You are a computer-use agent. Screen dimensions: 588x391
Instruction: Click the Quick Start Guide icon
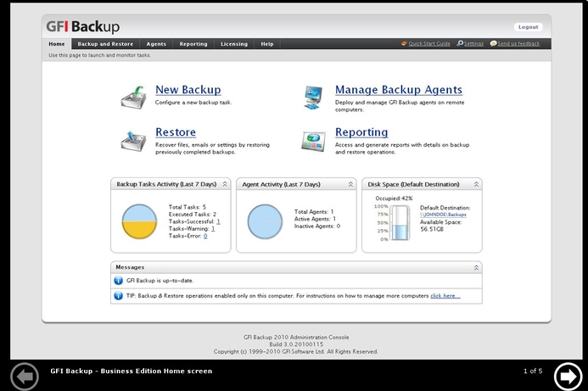tap(404, 43)
